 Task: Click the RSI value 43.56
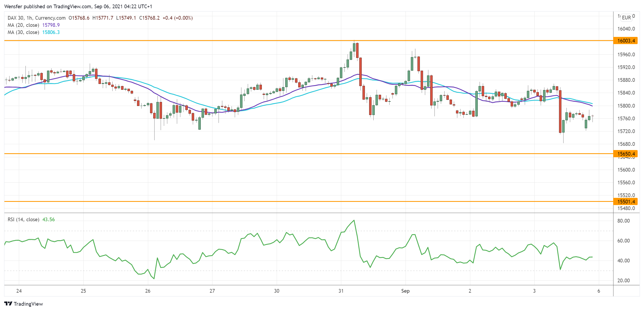click(49, 219)
